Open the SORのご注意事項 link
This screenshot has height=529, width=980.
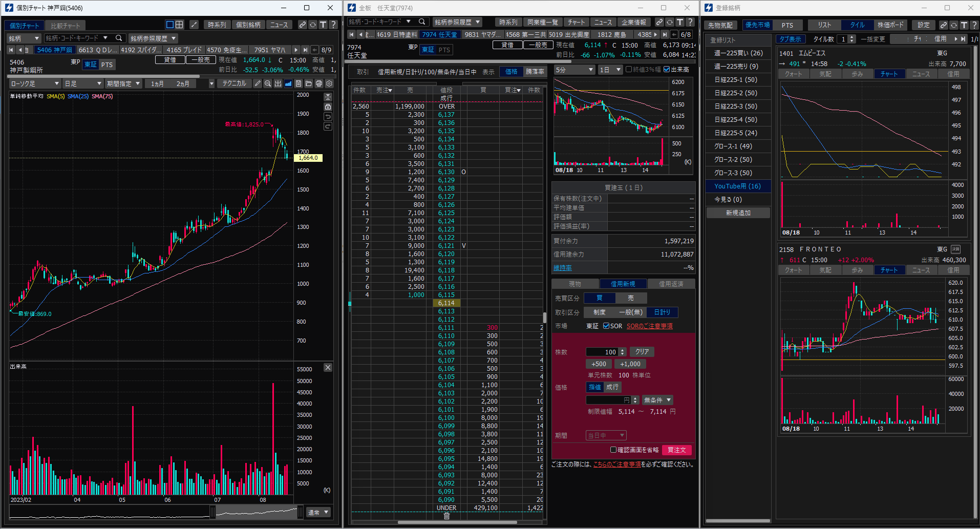pos(649,326)
